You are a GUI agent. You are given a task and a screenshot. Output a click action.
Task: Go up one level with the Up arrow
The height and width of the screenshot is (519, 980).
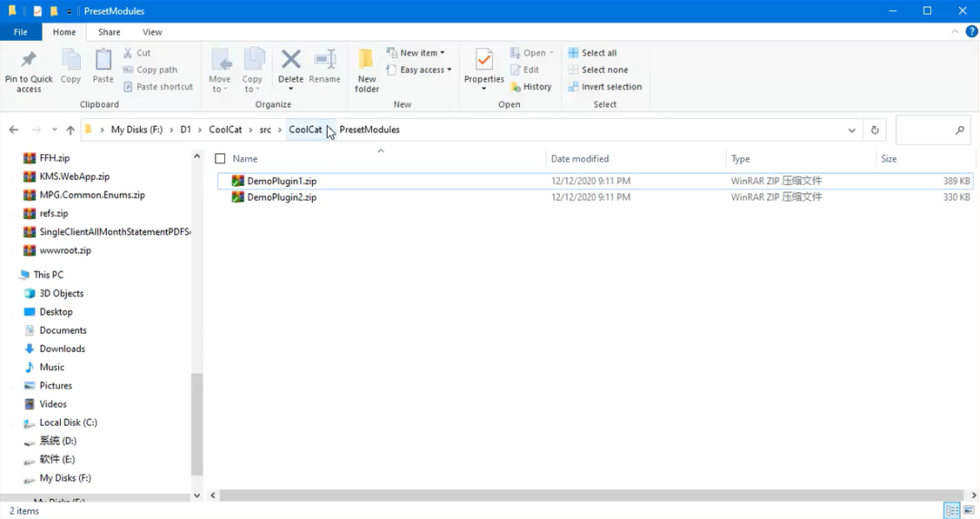[x=70, y=130]
